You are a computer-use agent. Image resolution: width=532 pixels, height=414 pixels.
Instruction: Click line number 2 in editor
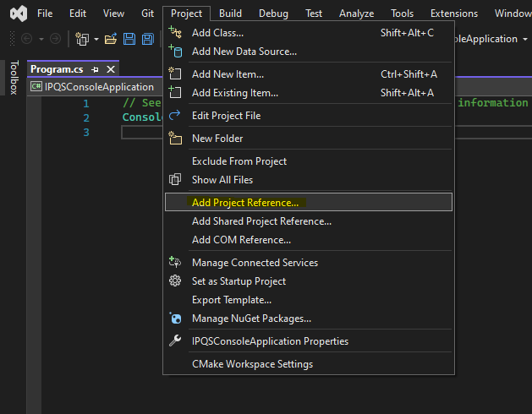86,117
